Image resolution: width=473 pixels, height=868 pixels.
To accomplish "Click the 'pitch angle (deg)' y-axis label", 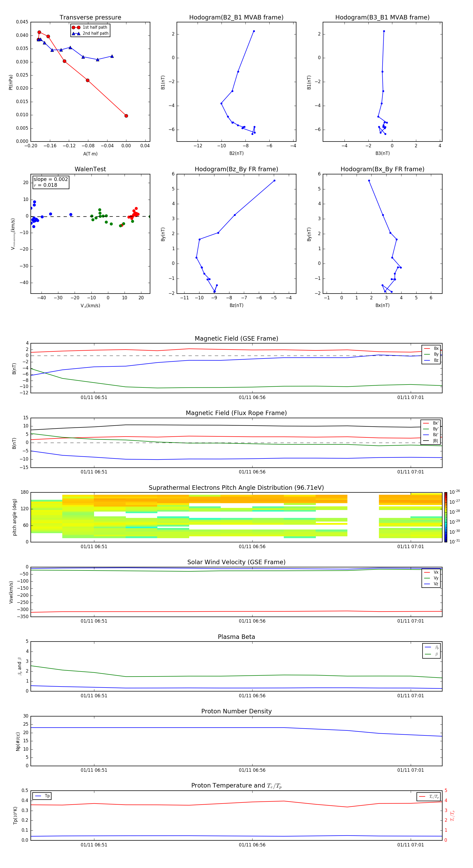I will [14, 517].
